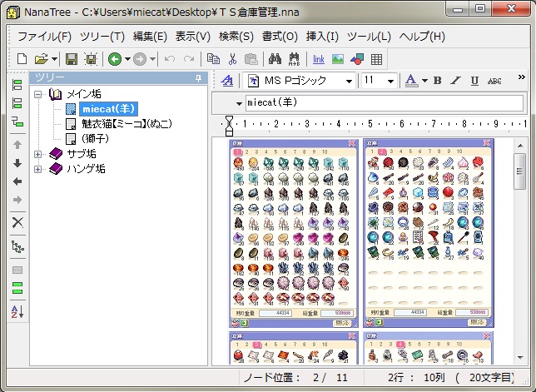536x392 pixels.
Task: Click the tree structure icon in sidebar
Action: click(17, 246)
